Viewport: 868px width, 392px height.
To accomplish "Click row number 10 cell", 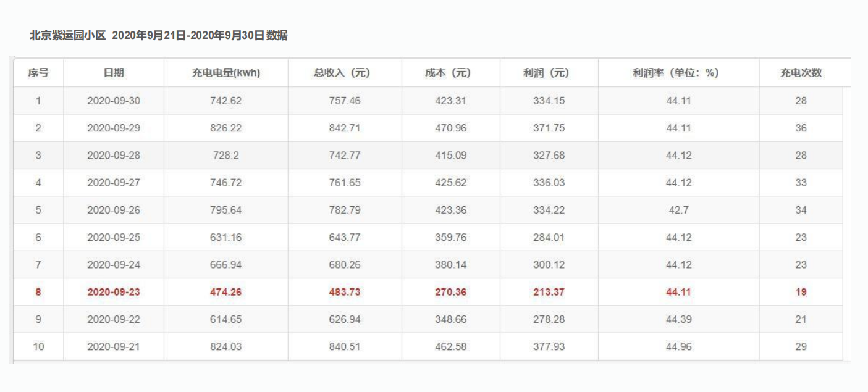I will click(x=38, y=346).
